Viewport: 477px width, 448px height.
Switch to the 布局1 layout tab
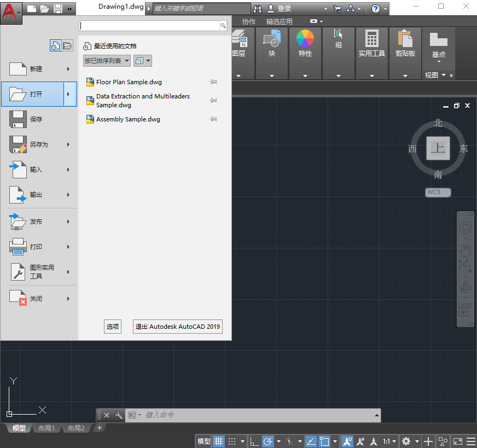click(x=46, y=428)
